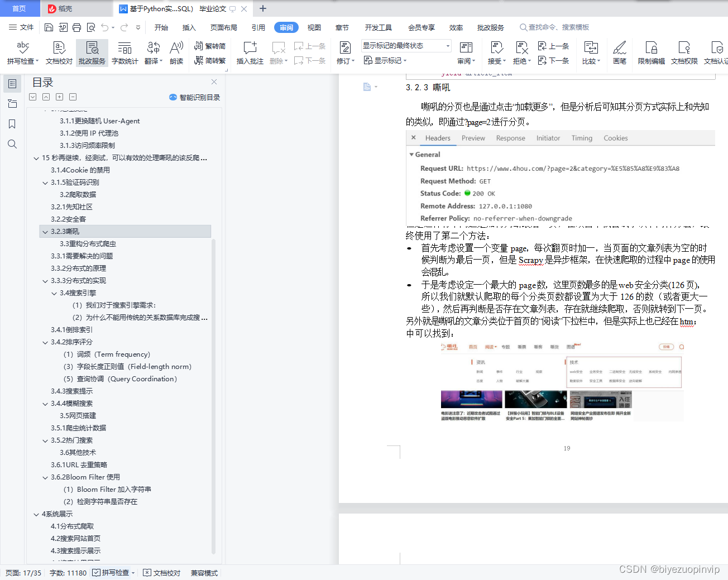Open the 开发工具 ribbon tab
The height and width of the screenshot is (580, 728).
coord(379,27)
